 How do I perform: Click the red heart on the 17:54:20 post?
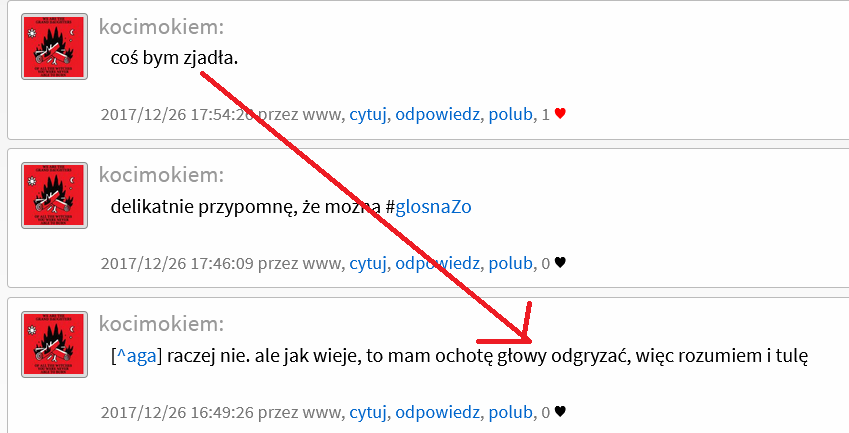(560, 114)
